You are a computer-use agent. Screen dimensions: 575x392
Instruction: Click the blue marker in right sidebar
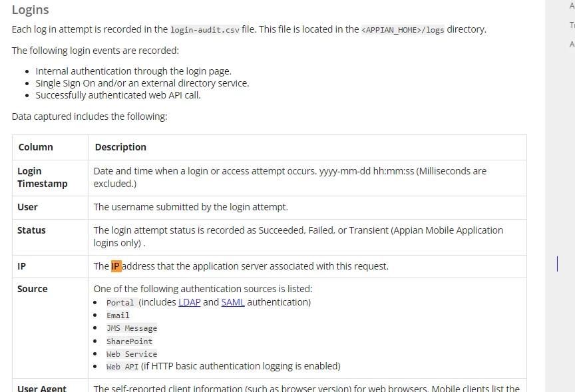point(558,264)
